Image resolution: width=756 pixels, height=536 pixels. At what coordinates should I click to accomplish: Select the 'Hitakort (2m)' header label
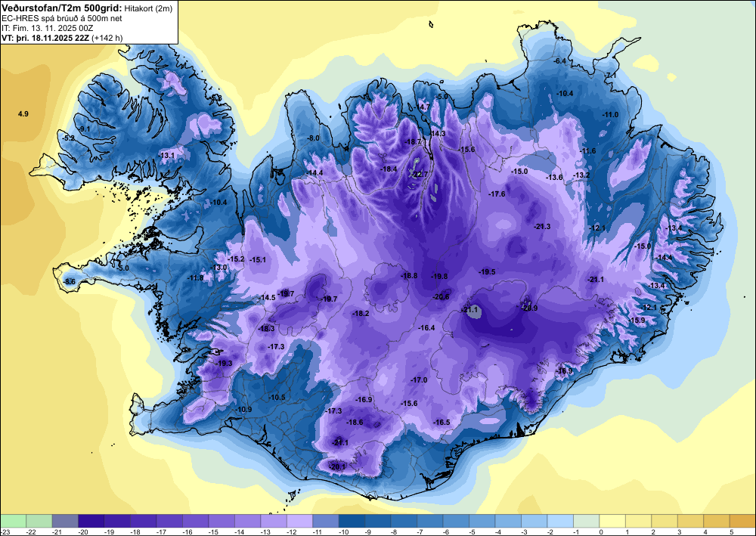pyautogui.click(x=147, y=8)
